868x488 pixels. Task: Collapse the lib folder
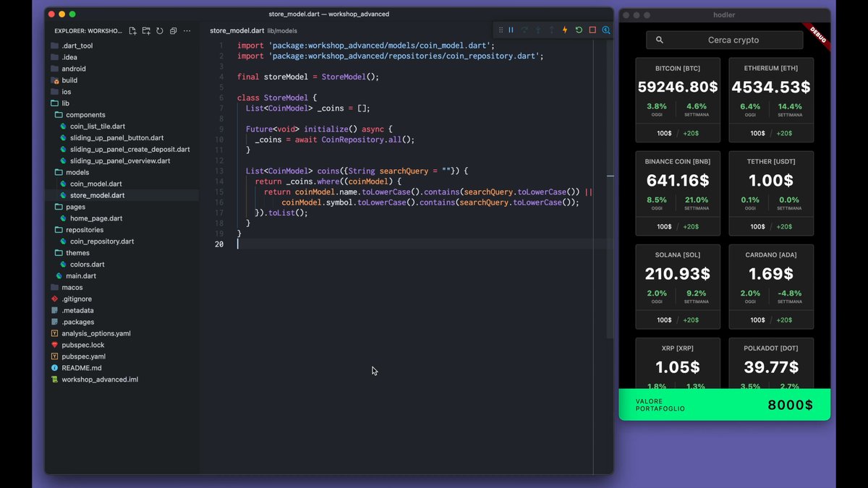tap(65, 103)
